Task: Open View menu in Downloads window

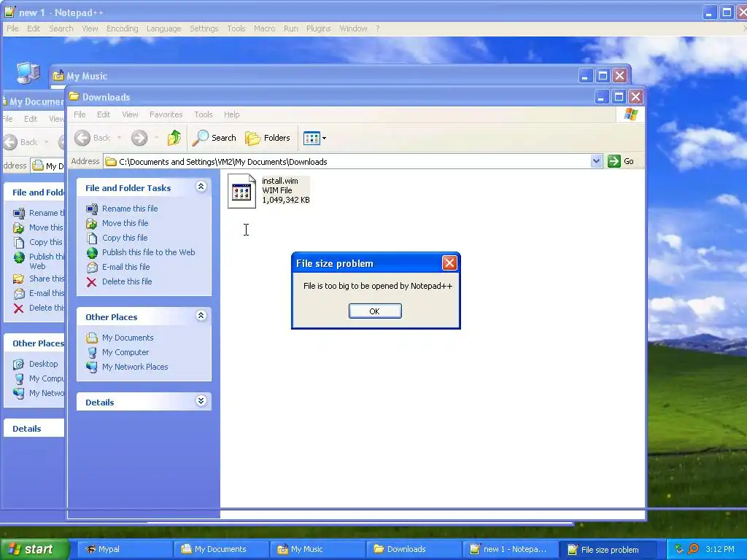Action: tap(130, 114)
